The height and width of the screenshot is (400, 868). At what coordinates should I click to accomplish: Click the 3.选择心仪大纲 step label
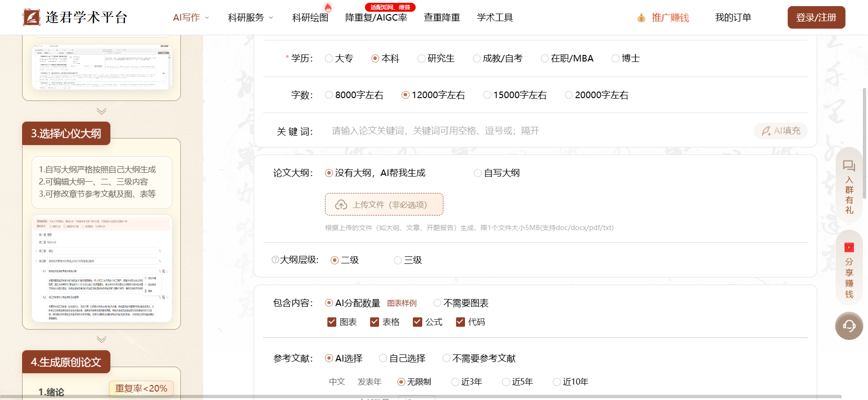tap(66, 134)
